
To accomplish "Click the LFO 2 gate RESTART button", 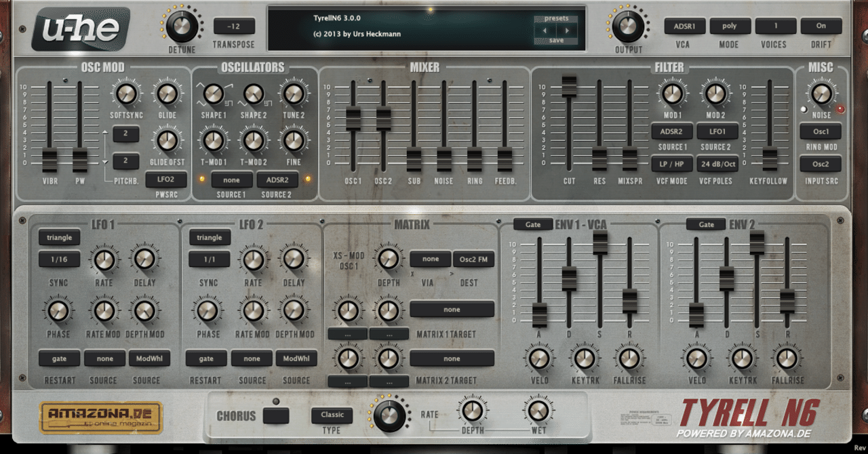I will tap(206, 358).
